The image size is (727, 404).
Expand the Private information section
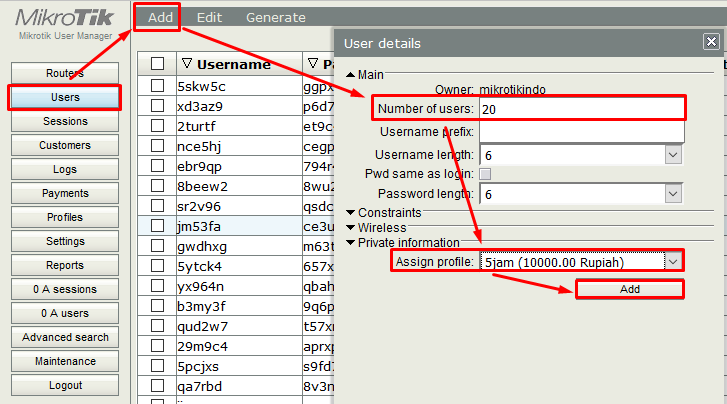point(351,243)
